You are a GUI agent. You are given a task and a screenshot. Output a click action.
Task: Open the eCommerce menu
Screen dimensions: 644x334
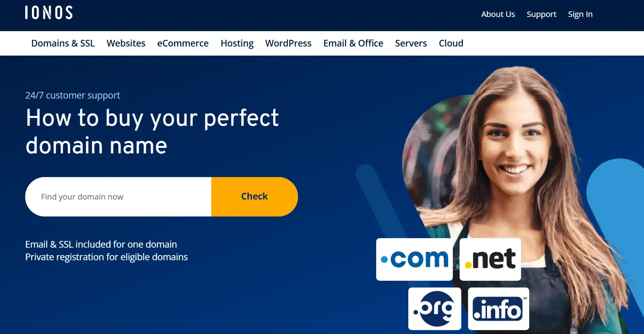click(183, 43)
